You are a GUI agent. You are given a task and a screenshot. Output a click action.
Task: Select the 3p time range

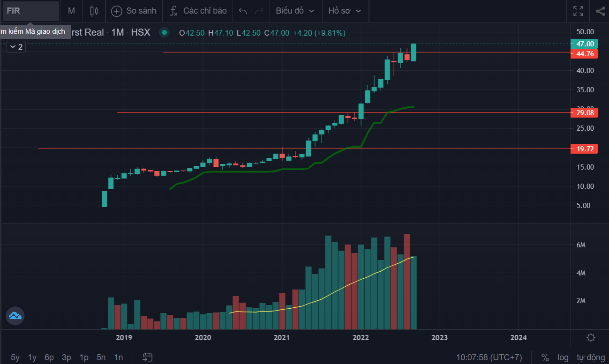[x=67, y=357]
